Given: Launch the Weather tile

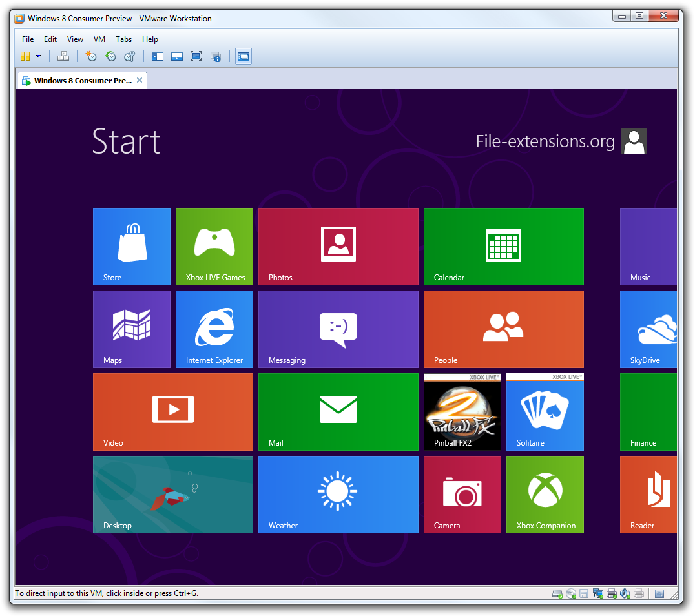Looking at the screenshot, I should [x=338, y=494].
